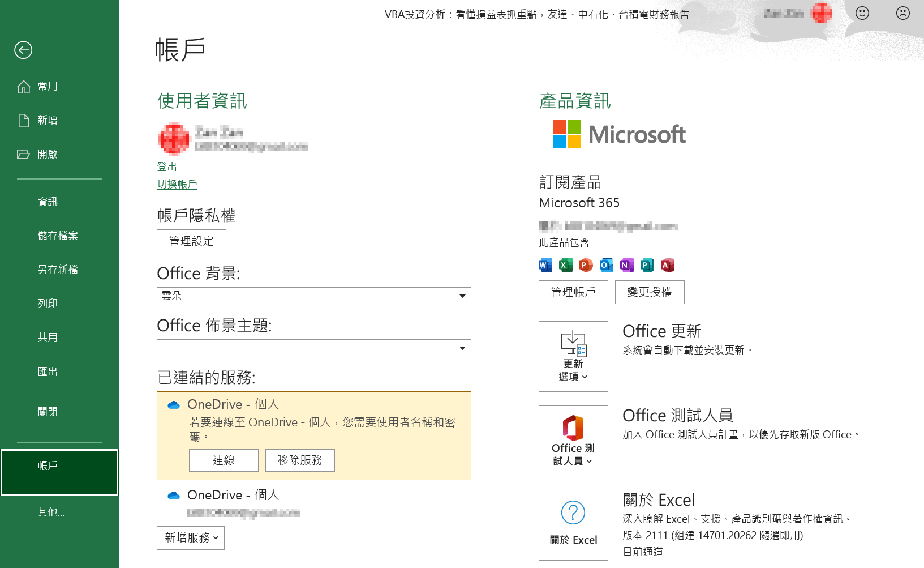Expand the 新增服務 dropdown button
This screenshot has width=924, height=568.
tap(191, 538)
